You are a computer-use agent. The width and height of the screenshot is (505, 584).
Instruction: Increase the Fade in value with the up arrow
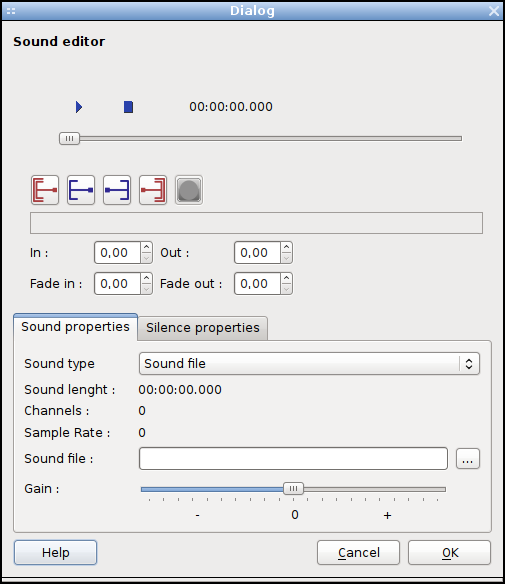[146, 278]
